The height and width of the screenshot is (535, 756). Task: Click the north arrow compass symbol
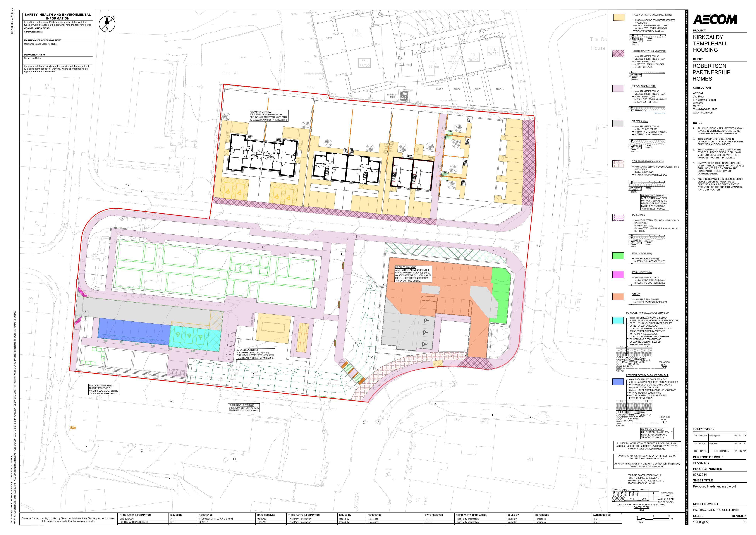click(x=107, y=24)
